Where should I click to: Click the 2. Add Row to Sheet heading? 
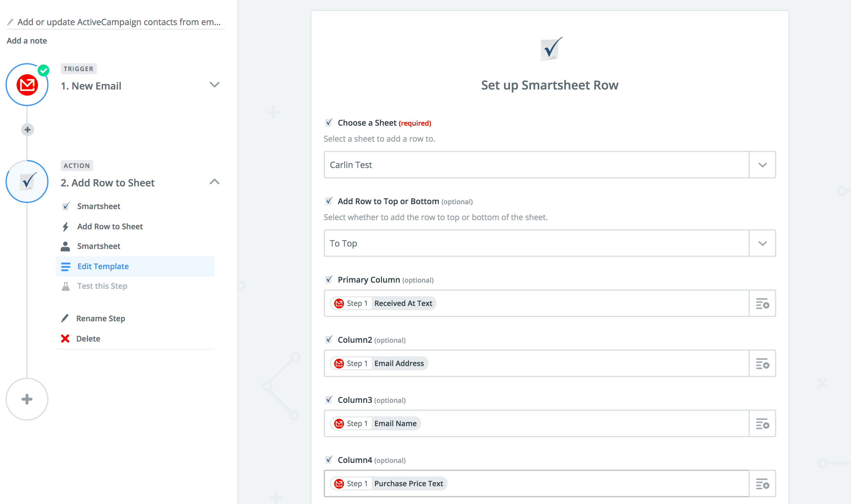click(107, 183)
